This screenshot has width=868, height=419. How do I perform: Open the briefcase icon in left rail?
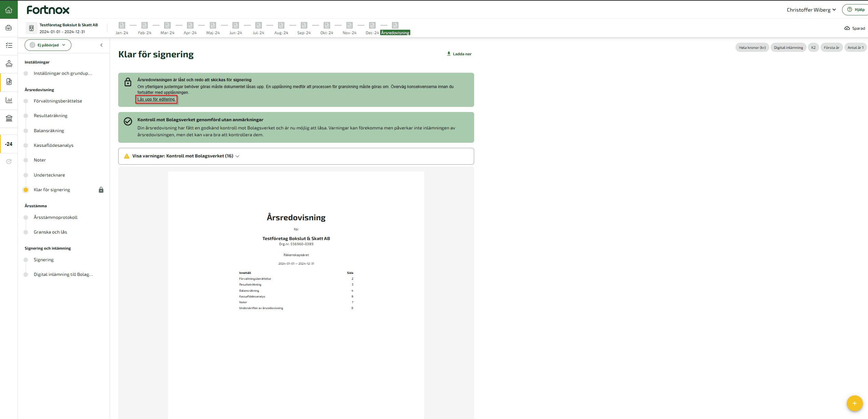point(9,28)
